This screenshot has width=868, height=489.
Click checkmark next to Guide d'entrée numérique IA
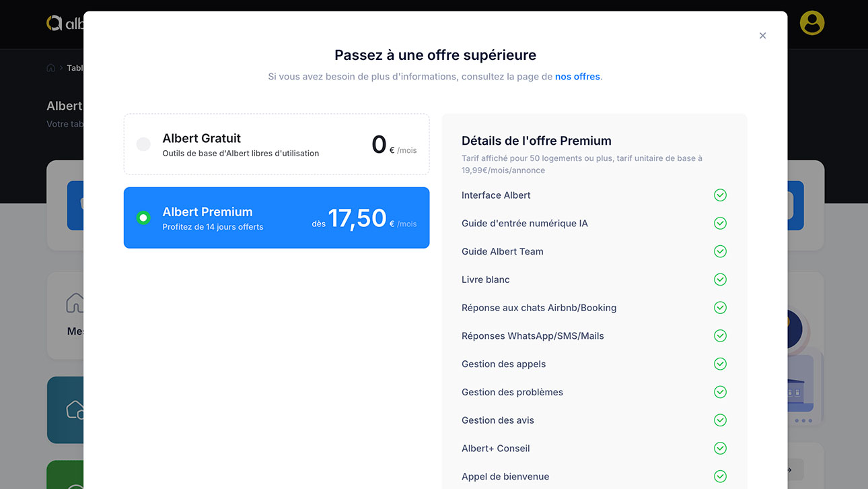point(720,223)
